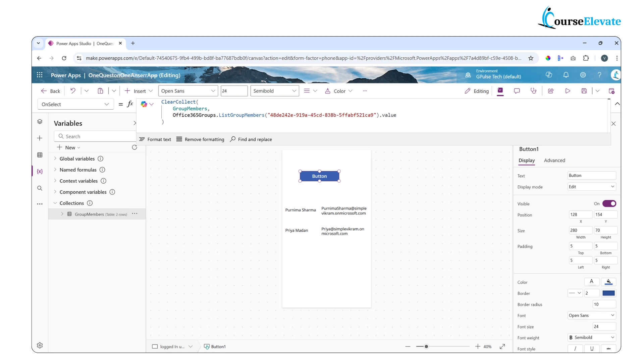Open the Search panel
This screenshot has height=362, width=644.
coord(40,188)
